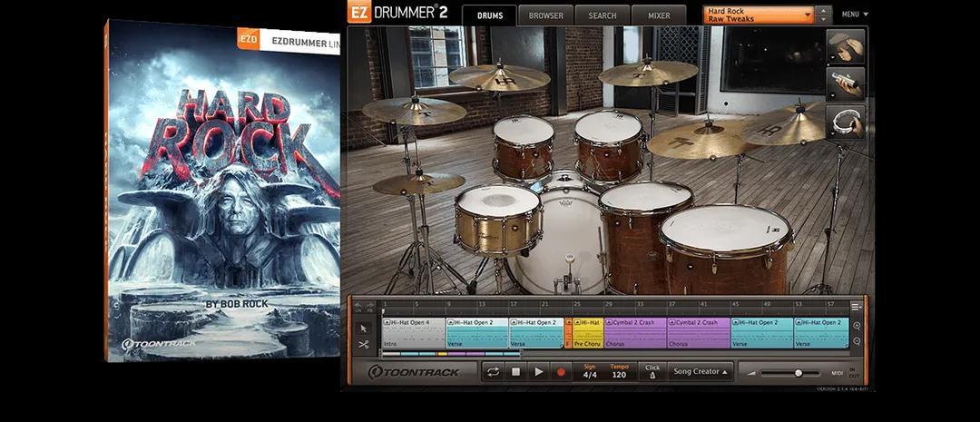The height and width of the screenshot is (422, 980).
Task: Step to the previous preset with up arrow
Action: [824, 11]
